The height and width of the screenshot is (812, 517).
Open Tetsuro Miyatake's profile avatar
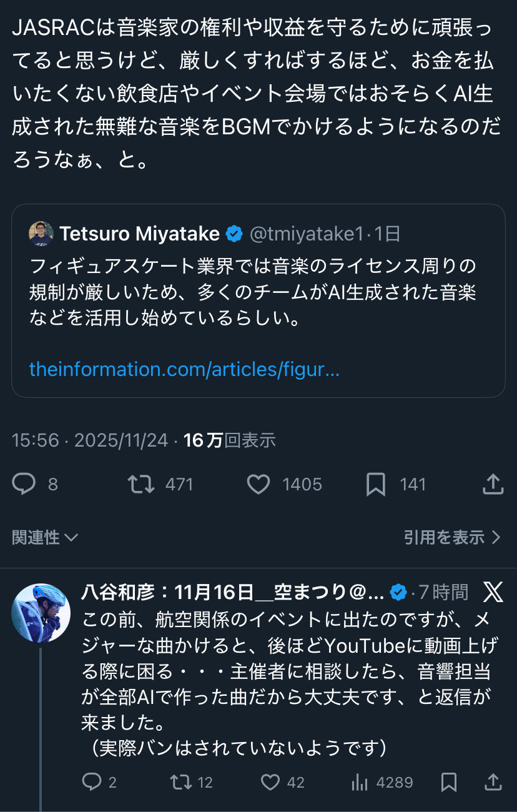pyautogui.click(x=41, y=234)
